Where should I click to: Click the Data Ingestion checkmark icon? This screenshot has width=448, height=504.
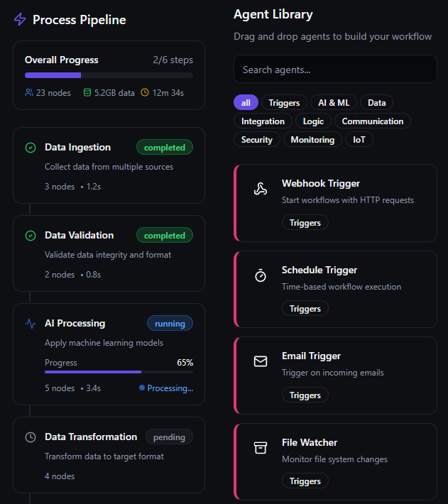pos(31,148)
